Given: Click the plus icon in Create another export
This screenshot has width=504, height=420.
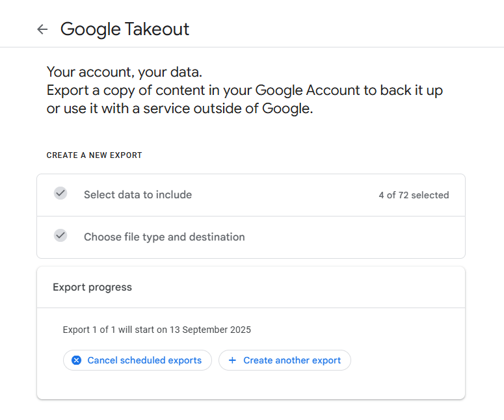Looking at the screenshot, I should tap(232, 360).
